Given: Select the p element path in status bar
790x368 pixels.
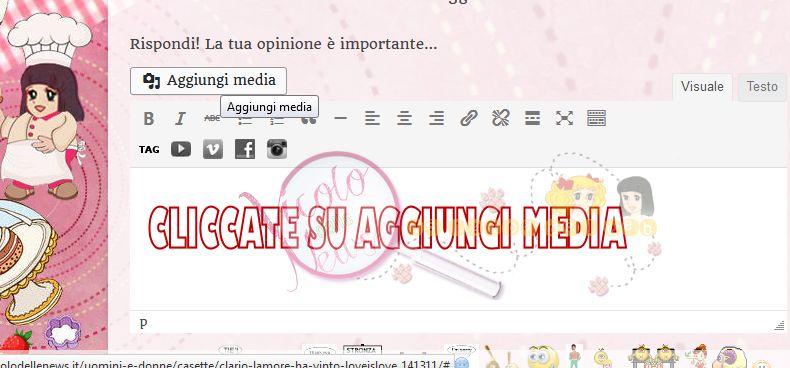Looking at the screenshot, I should pos(144,322).
